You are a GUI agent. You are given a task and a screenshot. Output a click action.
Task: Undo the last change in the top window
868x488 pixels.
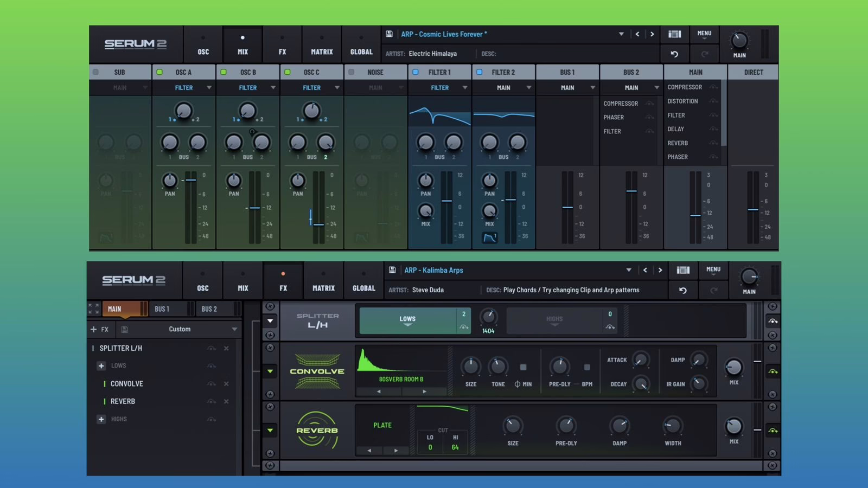tap(674, 54)
